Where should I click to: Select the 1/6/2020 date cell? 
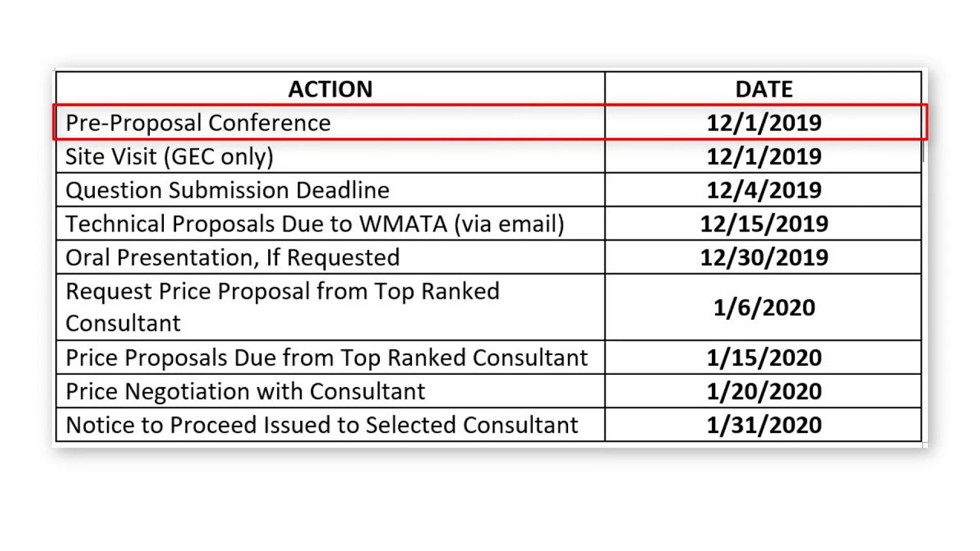click(763, 307)
